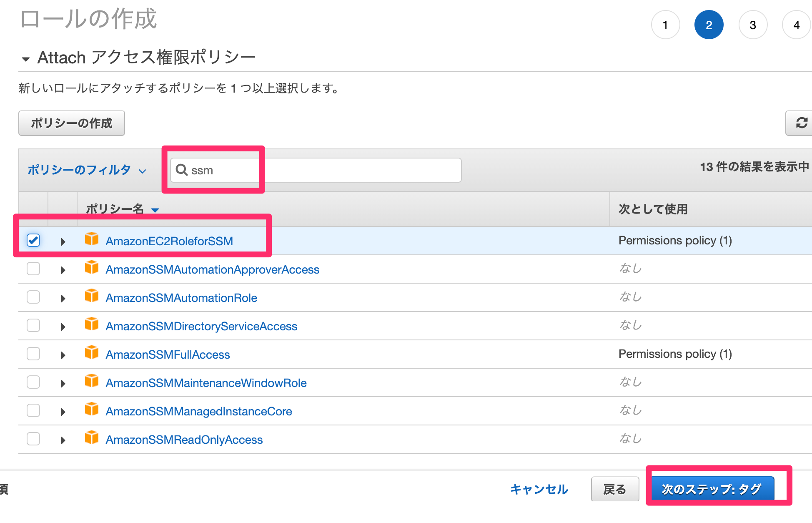This screenshot has height=523, width=812.
Task: Open the AmazonSSMAutomationApproverAccess policy link
Action: [x=212, y=269]
